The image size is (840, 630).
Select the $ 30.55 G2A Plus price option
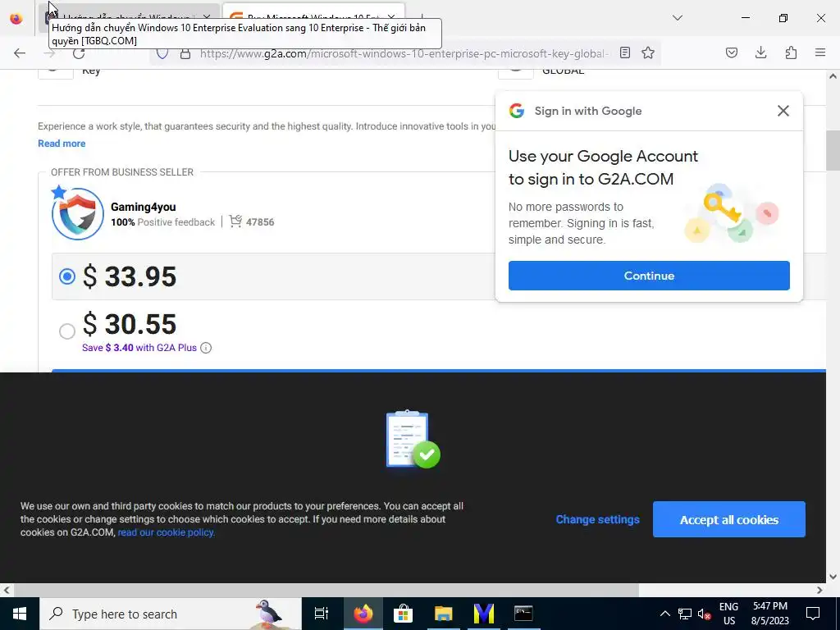[x=67, y=331]
